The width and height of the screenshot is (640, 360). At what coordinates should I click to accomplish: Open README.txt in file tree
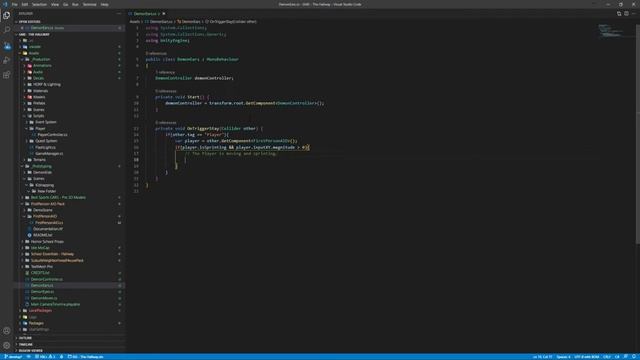pyautogui.click(x=42, y=235)
